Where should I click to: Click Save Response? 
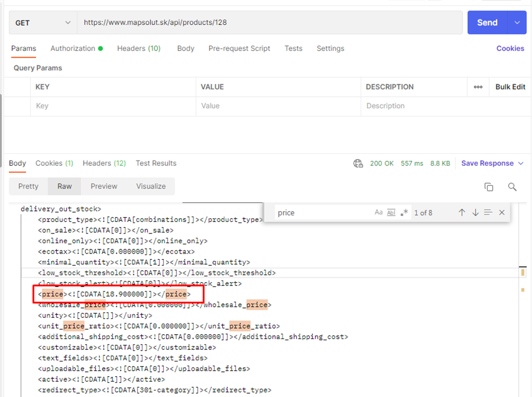[x=487, y=164]
